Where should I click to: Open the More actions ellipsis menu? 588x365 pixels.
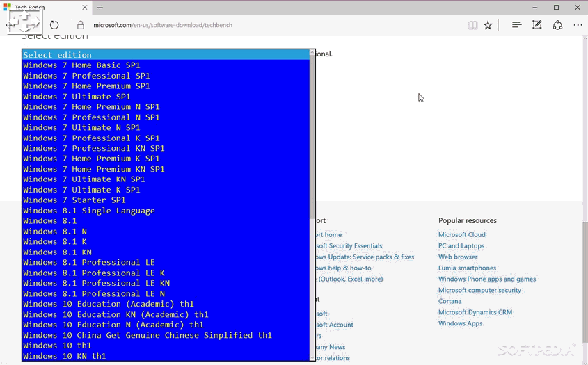click(x=578, y=25)
